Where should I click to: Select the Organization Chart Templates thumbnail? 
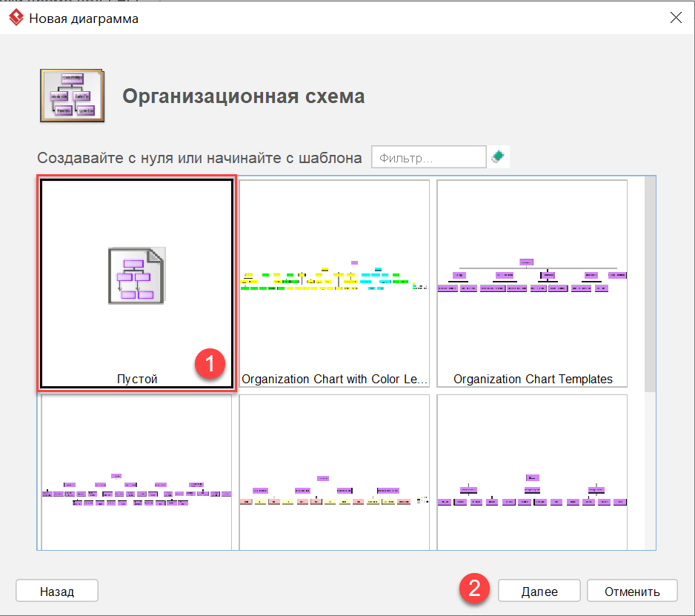pyautogui.click(x=531, y=282)
